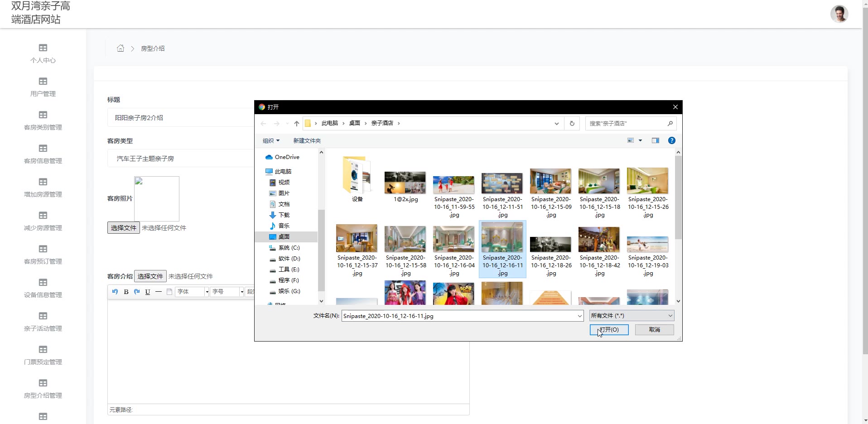Click the 文件名 input field
This screenshot has height=424, width=868.
(x=458, y=316)
